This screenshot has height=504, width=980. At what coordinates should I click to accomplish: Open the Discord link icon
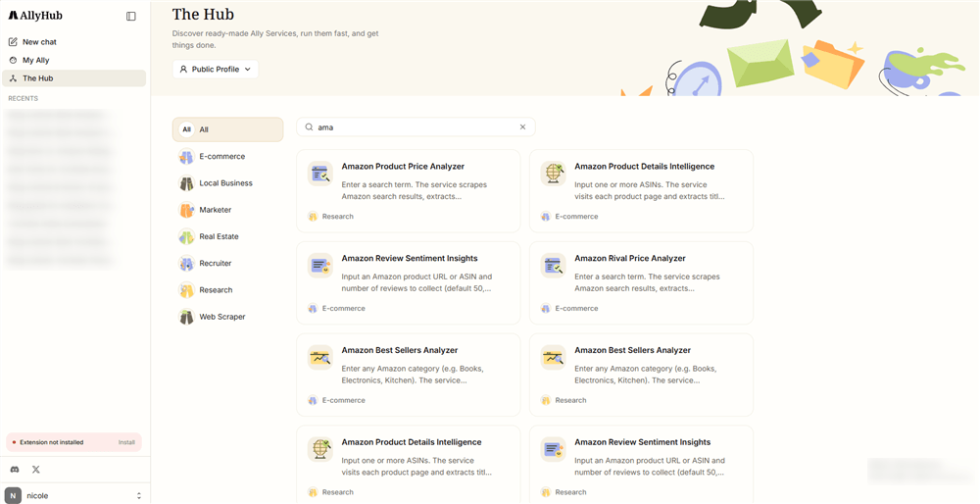coord(15,469)
